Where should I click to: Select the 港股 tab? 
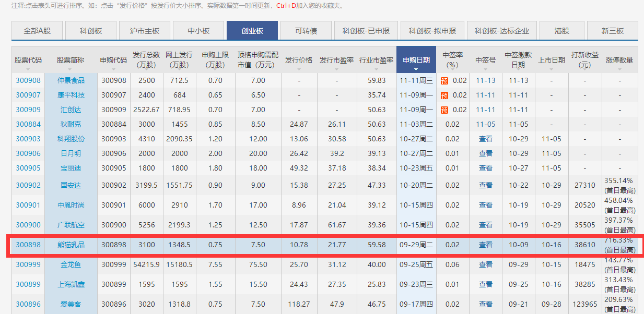[x=562, y=31]
